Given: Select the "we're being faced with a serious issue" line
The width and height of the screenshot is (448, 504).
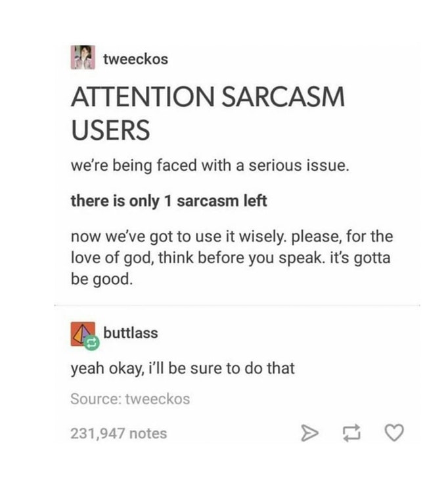Looking at the screenshot, I should click(x=210, y=165).
